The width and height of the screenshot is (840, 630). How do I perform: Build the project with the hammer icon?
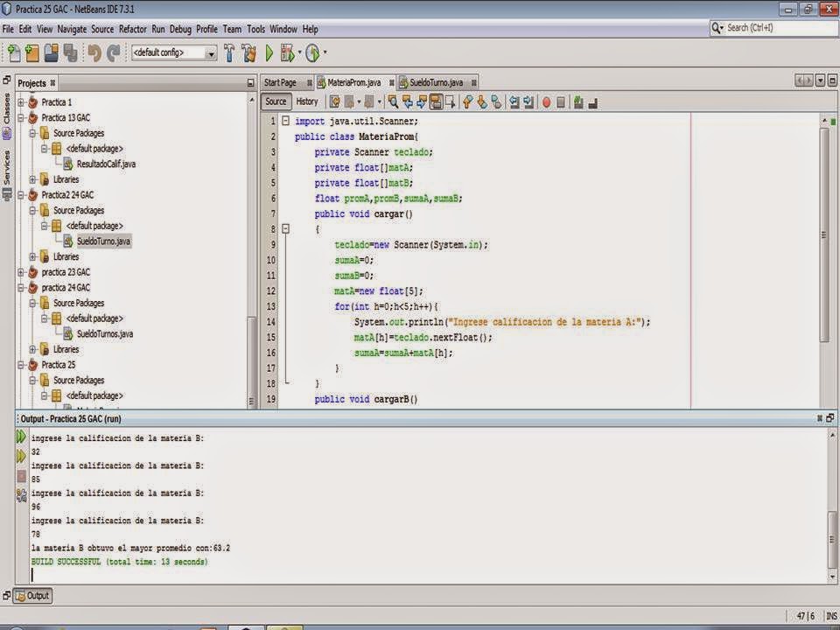click(227, 53)
